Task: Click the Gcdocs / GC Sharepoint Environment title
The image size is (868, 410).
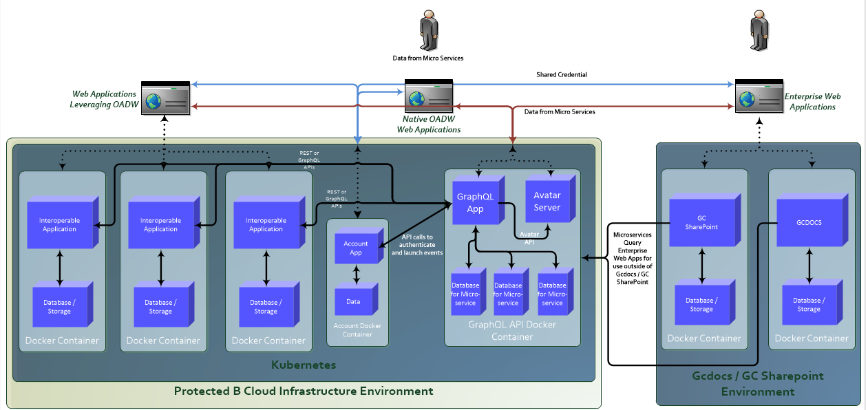Action: [758, 384]
